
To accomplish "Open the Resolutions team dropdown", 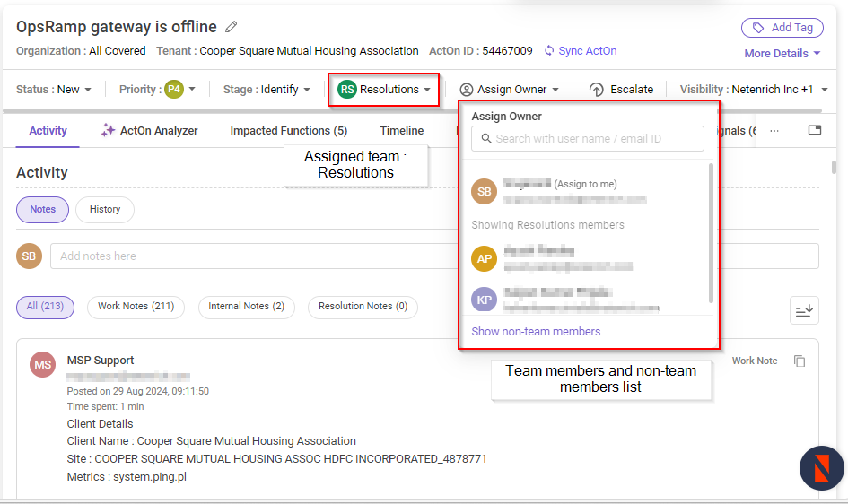I will 383,89.
